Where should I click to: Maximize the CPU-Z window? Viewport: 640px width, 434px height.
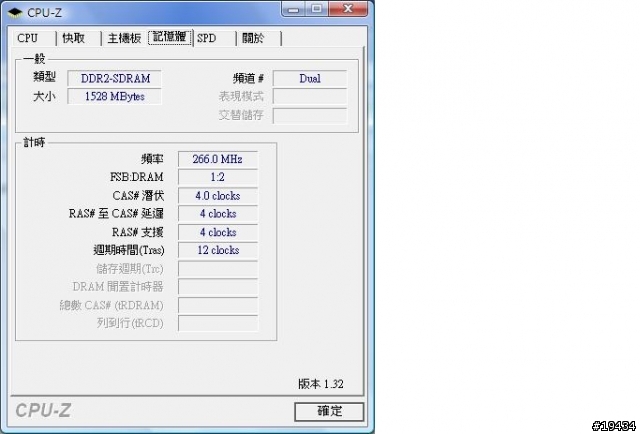pyautogui.click(x=317, y=9)
